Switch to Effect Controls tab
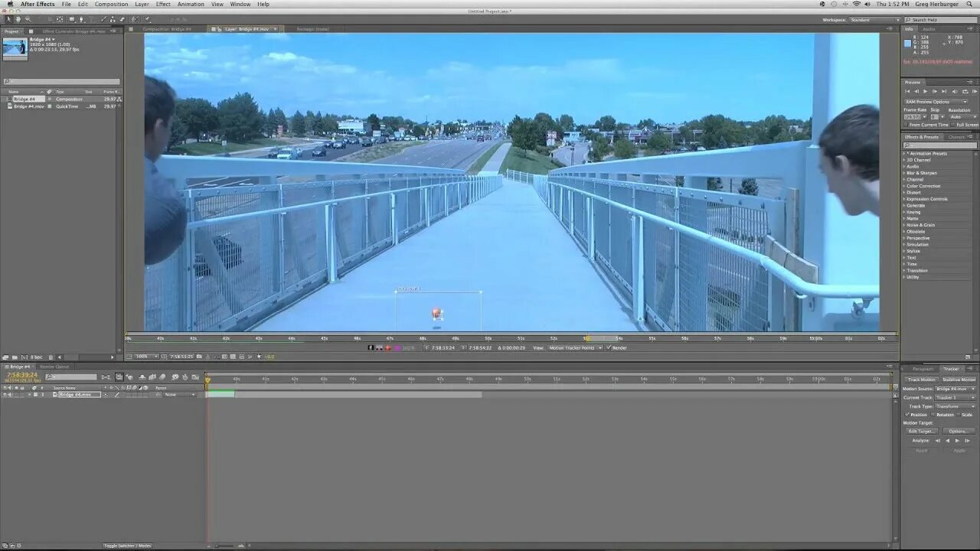This screenshot has height=551, width=980. pyautogui.click(x=73, y=31)
